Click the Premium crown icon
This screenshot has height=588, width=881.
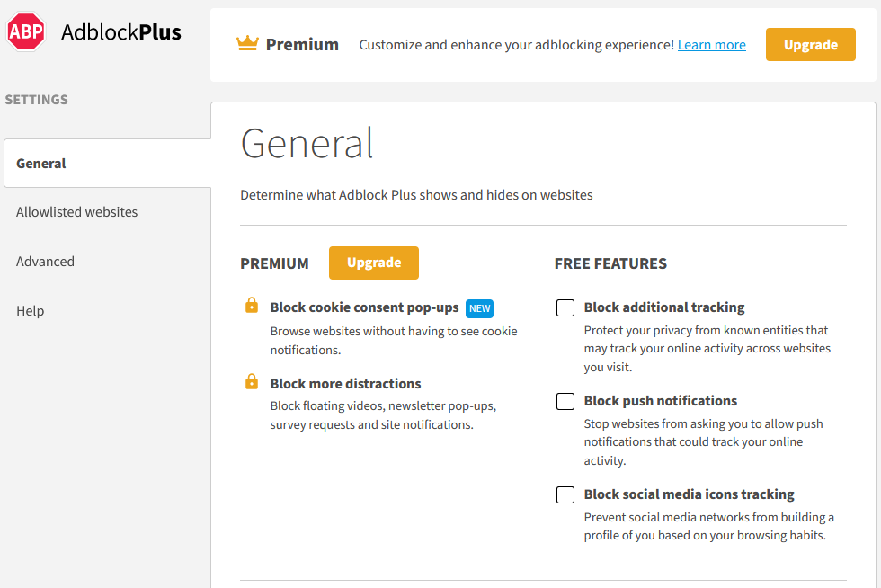click(x=247, y=44)
